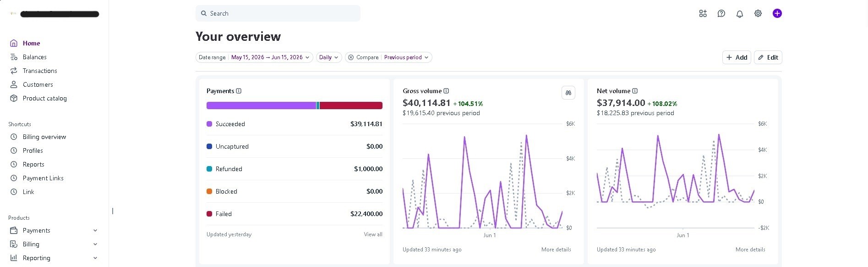
Task: Click the sidebar collapse handle
Action: [x=113, y=211]
